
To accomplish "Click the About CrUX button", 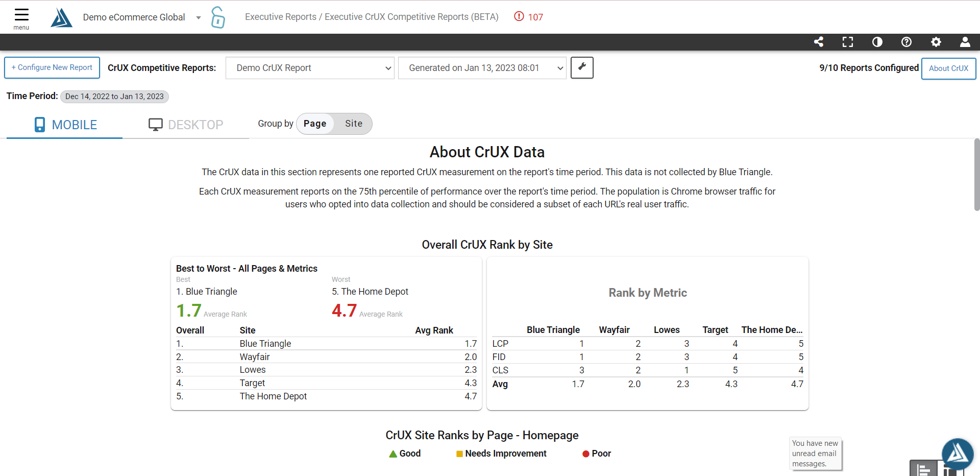I will 948,68.
